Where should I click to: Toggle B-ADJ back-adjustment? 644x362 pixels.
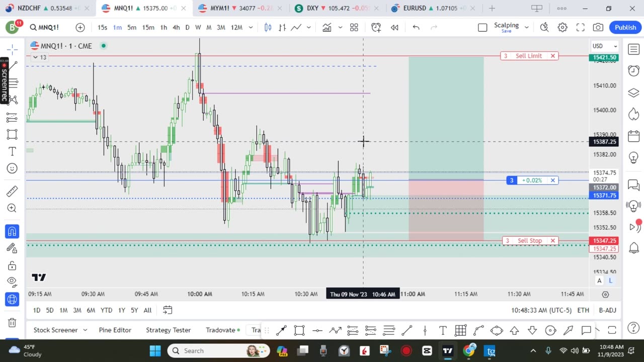[607, 310]
